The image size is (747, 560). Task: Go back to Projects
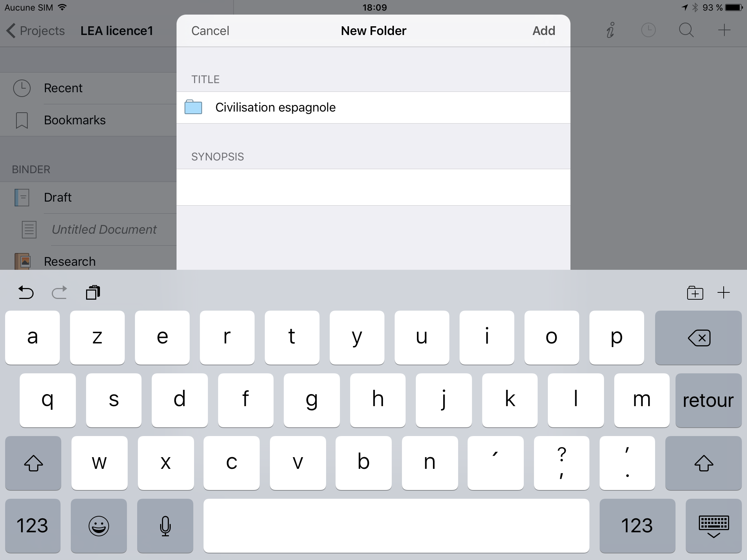pyautogui.click(x=36, y=31)
